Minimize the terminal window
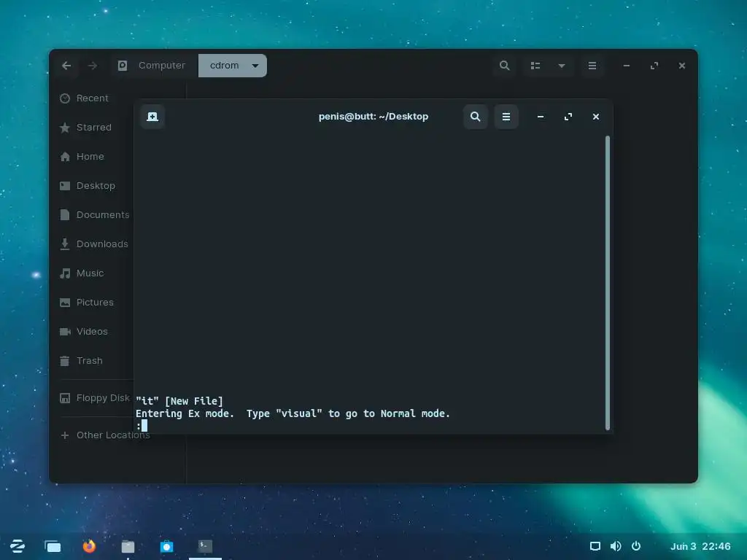This screenshot has height=560, width=747. pyautogui.click(x=541, y=117)
